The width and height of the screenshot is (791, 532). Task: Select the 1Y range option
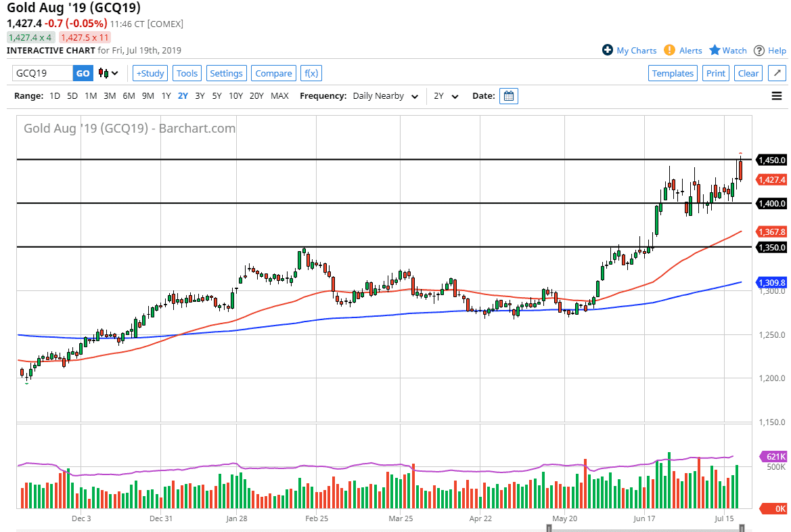[166, 96]
